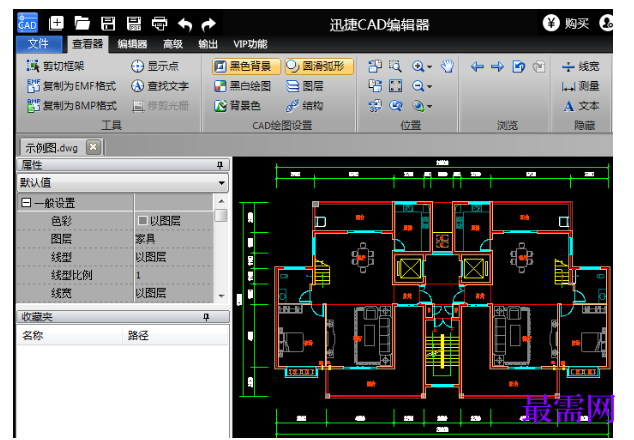634x440 pixels.
Task: Redo the last action
Action: [x=209, y=24]
